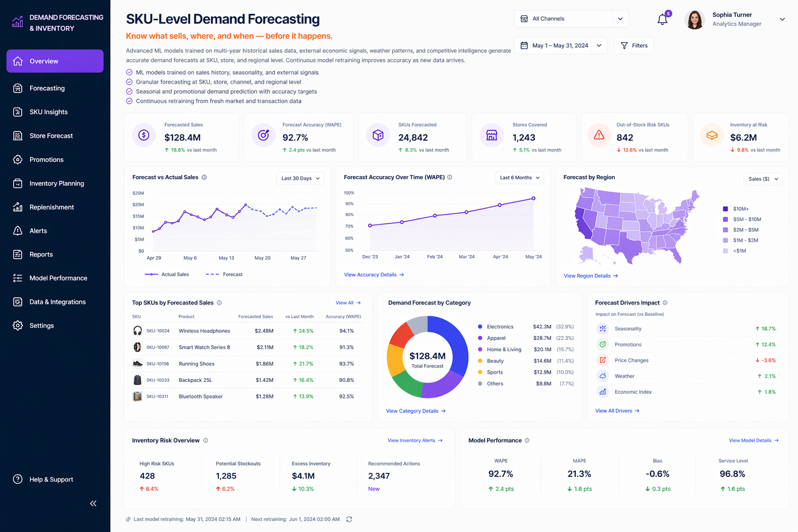Show info for Forecast vs Actual Sales
The height and width of the screenshot is (532, 798).
(x=204, y=177)
